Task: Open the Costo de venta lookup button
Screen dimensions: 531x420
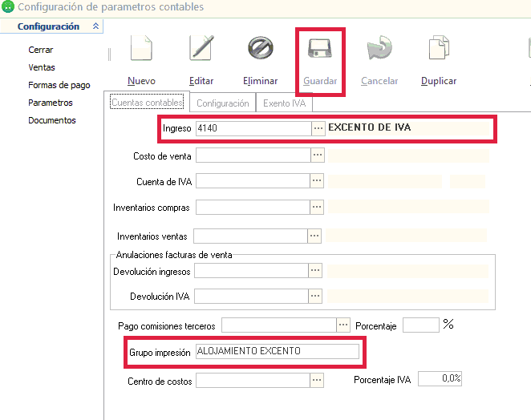Action: [x=318, y=155]
